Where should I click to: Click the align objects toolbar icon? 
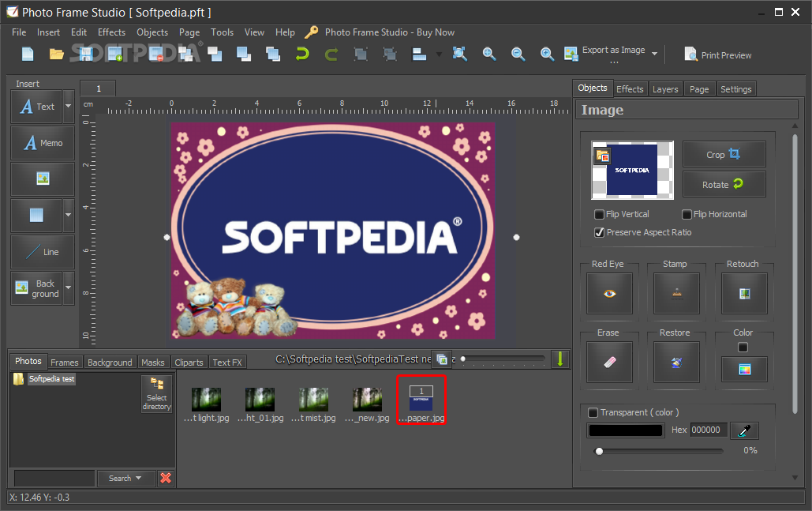coord(419,54)
